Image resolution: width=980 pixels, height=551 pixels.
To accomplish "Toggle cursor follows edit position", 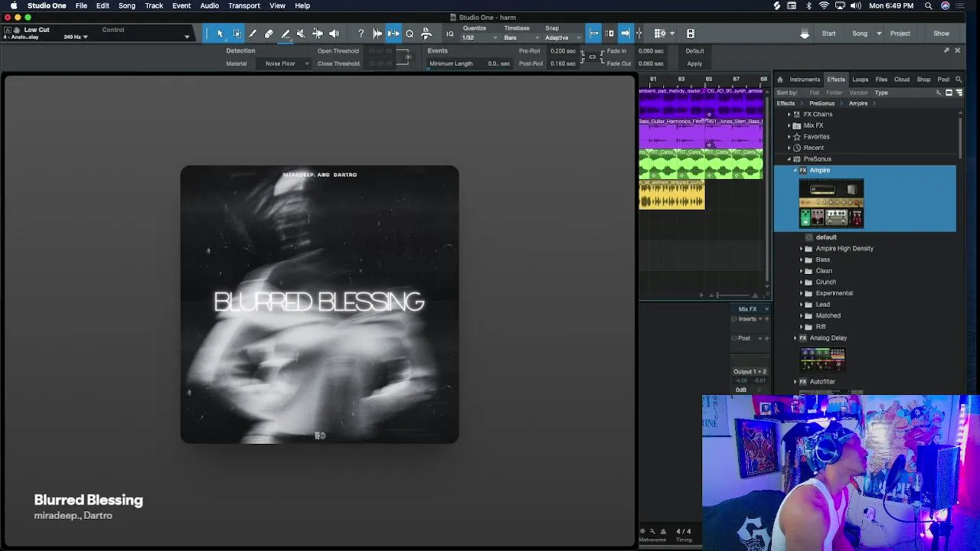I will pyautogui.click(x=639, y=34).
